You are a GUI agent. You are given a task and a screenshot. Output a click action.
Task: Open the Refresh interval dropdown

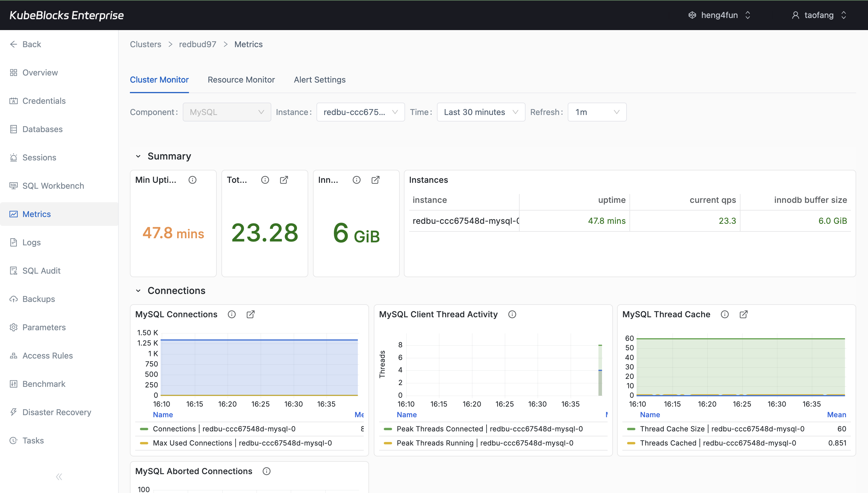[x=596, y=112]
